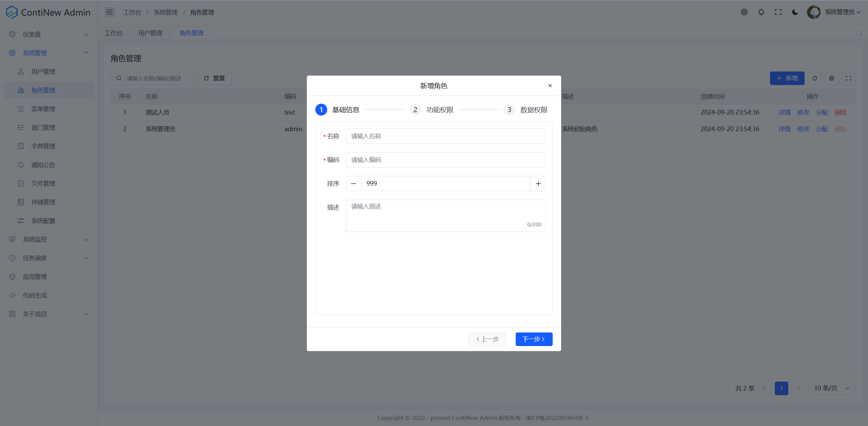
Task: Click the 重置 button to reset filters
Action: [x=214, y=78]
